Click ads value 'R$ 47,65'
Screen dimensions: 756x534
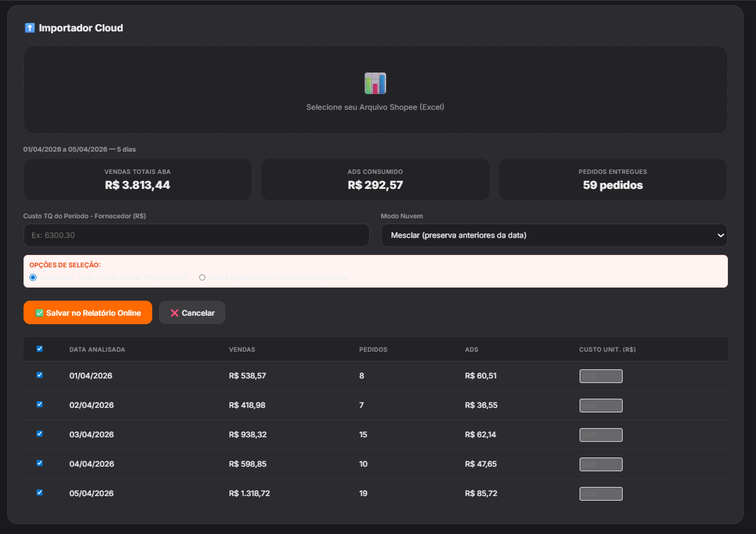[481, 464]
